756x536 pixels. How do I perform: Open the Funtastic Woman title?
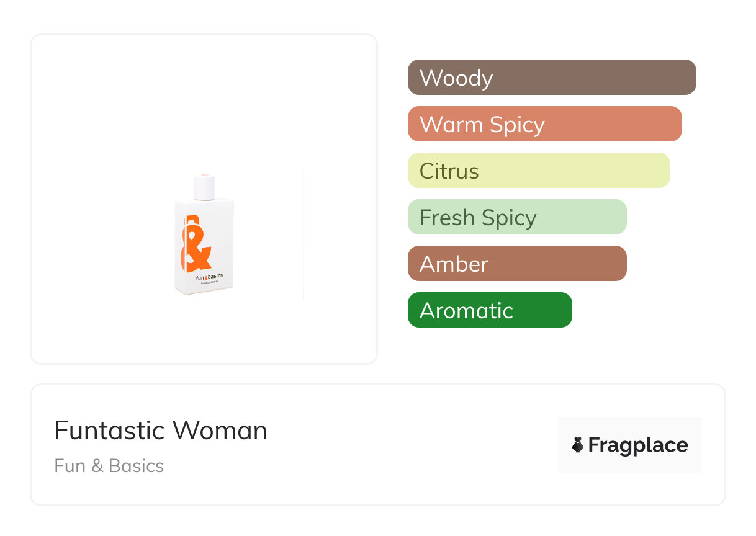(x=161, y=431)
